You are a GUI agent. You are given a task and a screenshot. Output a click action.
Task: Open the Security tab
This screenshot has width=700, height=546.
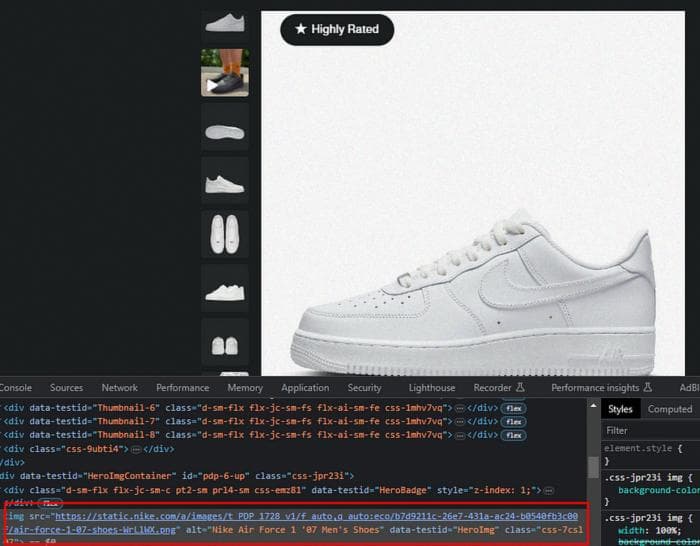pos(364,388)
